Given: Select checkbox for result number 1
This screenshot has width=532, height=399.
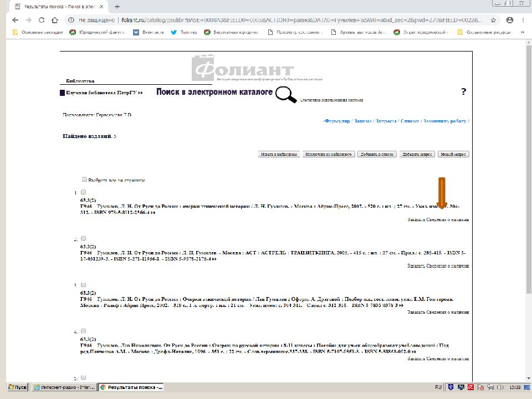Looking at the screenshot, I should [84, 192].
